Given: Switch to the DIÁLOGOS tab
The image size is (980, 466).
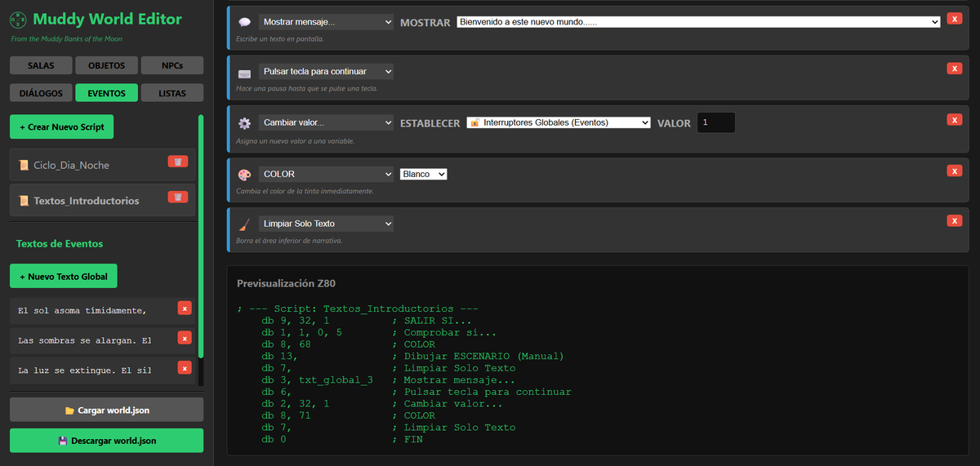Looking at the screenshot, I should tap(41, 93).
